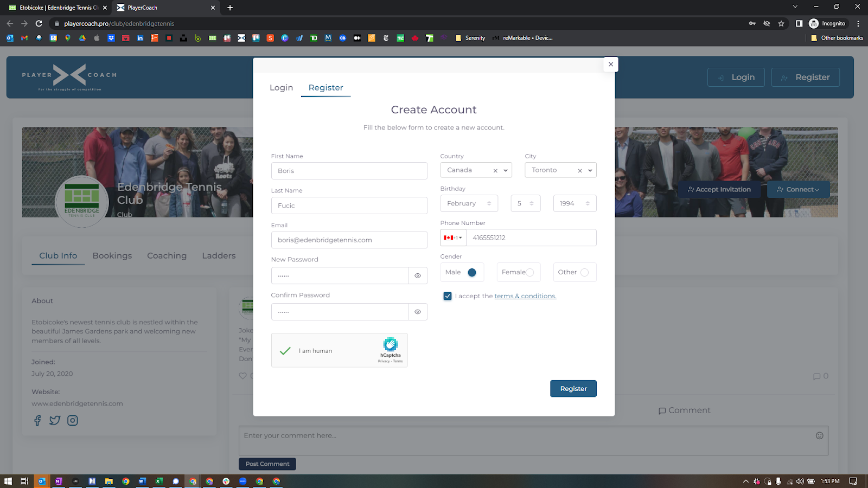Click the Edenbridge Tennis Club logo thumbnail

coord(82,201)
